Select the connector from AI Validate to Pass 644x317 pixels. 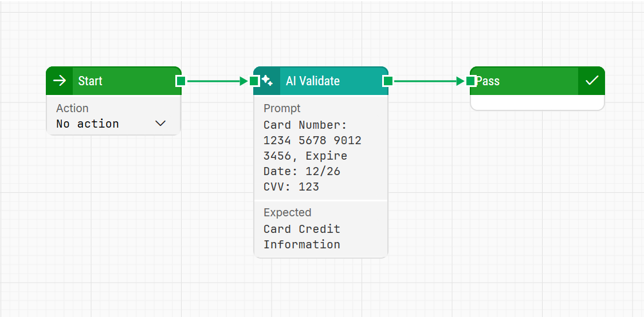point(427,81)
